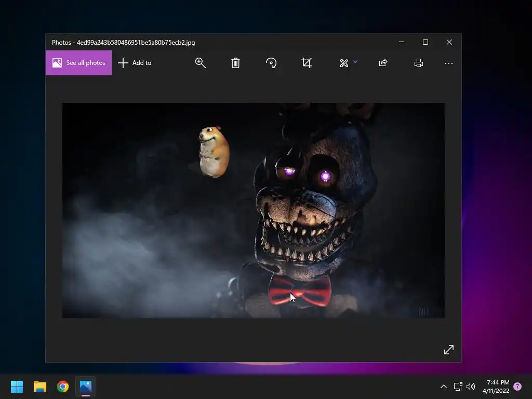Rotate the photo using the rotate icon
The height and width of the screenshot is (399, 532).
click(x=271, y=63)
